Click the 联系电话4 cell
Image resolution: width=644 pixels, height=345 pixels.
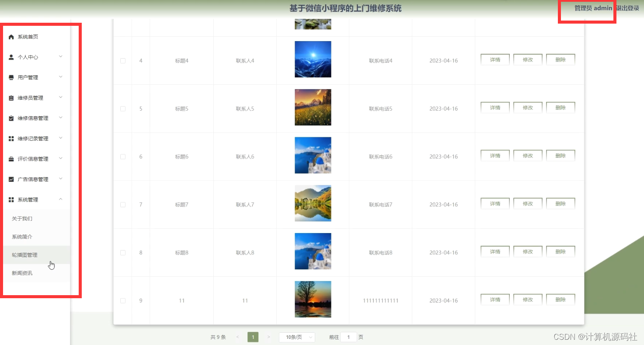tap(380, 61)
